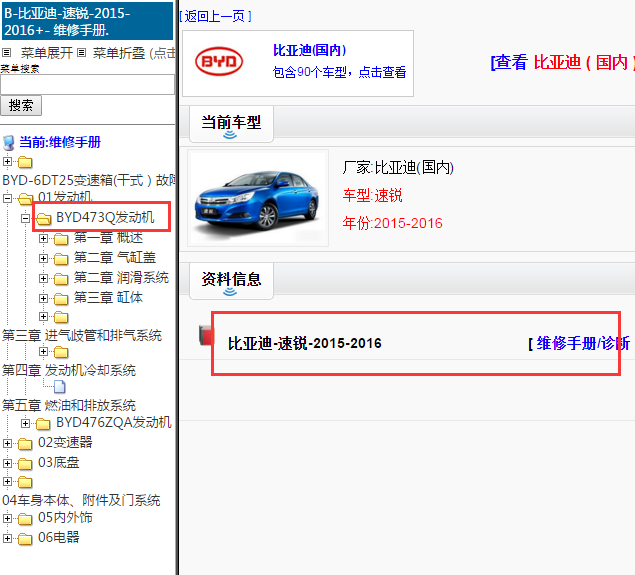Click folder icon of 06电器
The height and width of the screenshot is (575, 635).
25,539
